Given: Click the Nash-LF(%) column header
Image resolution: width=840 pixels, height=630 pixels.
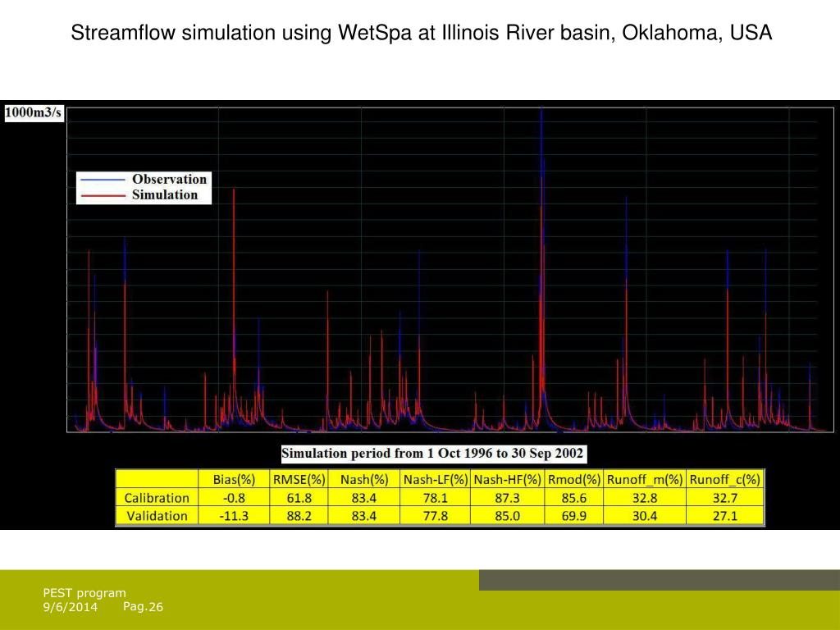Looking at the screenshot, I should (x=435, y=479).
